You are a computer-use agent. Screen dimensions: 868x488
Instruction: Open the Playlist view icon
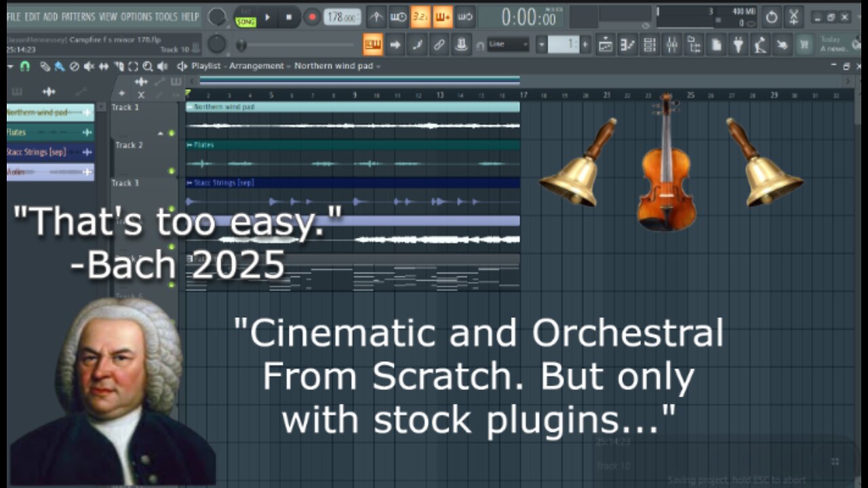[605, 45]
